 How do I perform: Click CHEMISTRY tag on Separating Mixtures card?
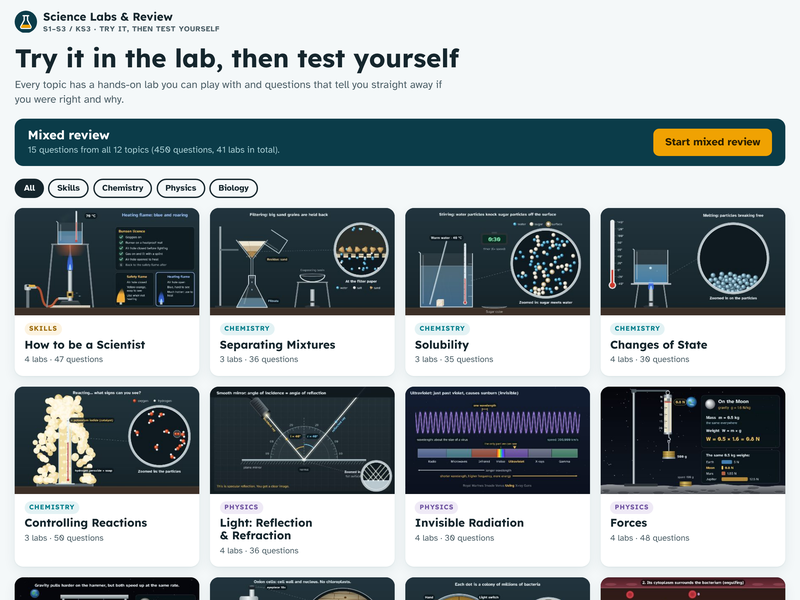click(x=247, y=329)
